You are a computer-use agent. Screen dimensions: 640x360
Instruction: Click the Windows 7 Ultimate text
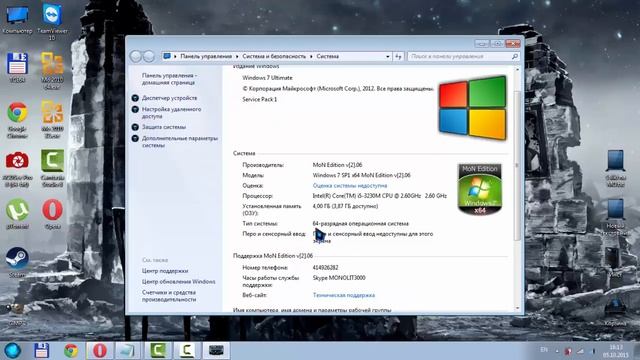267,78
